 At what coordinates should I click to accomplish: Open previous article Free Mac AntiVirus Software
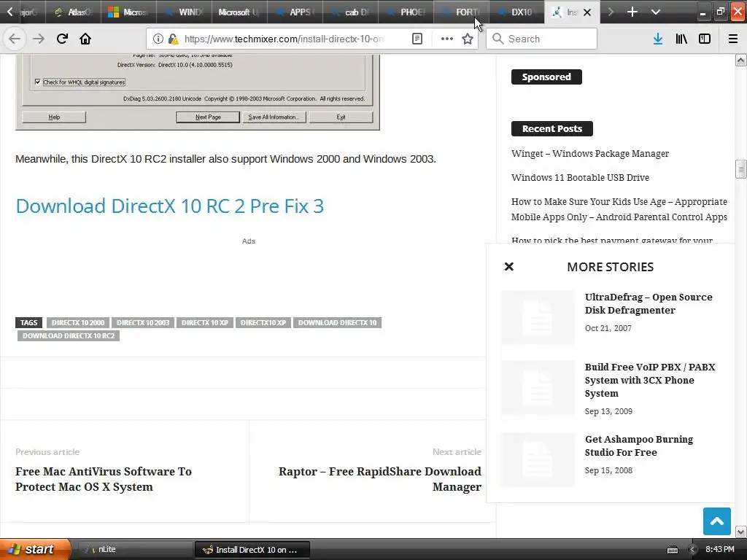[x=104, y=479]
